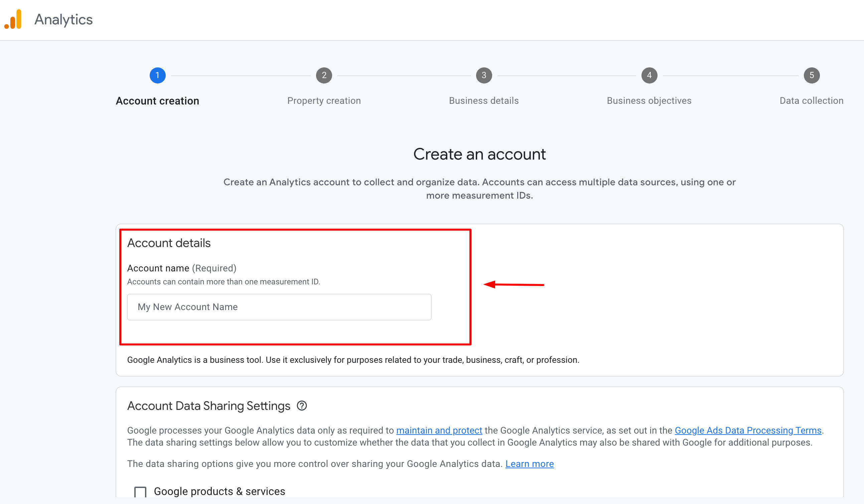
Task: Select the Property creation step label
Action: pos(324,101)
